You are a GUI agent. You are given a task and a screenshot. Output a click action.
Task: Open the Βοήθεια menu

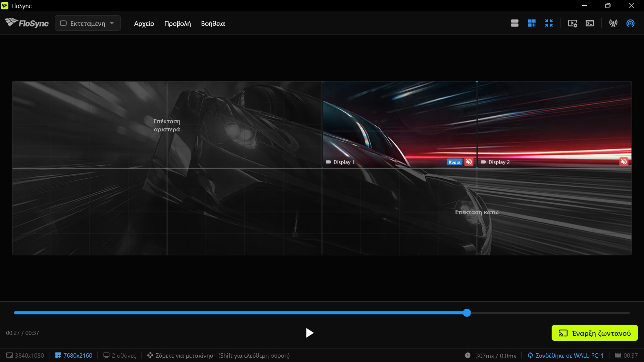click(x=213, y=23)
